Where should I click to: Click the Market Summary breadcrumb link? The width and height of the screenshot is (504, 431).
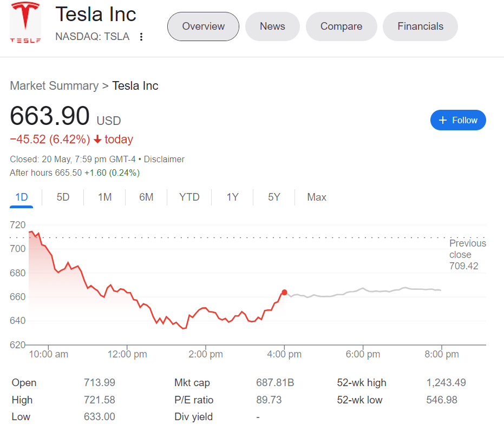pyautogui.click(x=54, y=85)
